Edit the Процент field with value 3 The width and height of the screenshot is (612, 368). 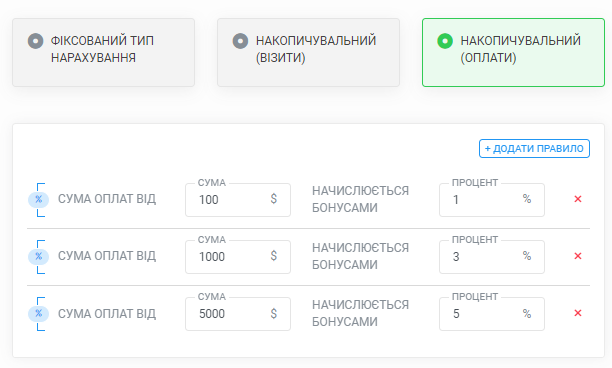[492, 257]
